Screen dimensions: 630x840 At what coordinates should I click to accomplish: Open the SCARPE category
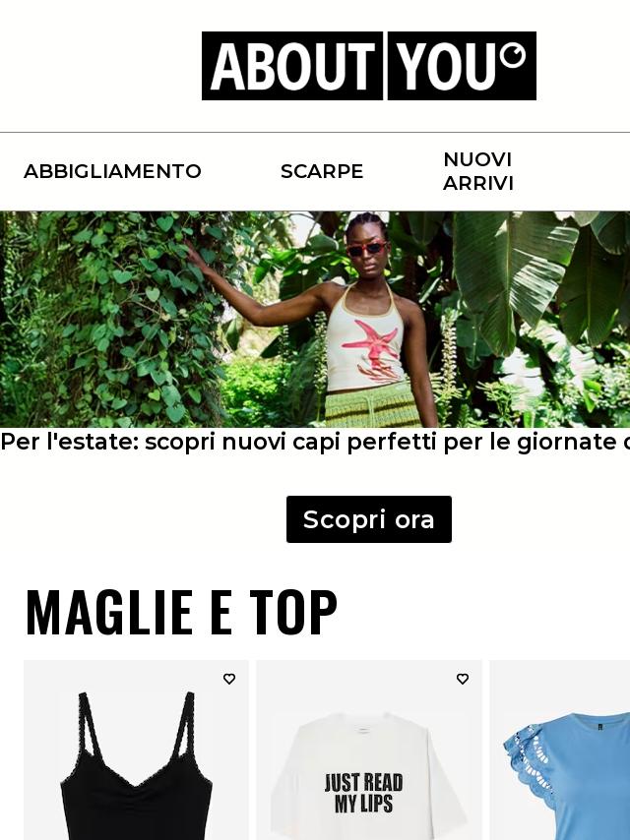click(322, 171)
